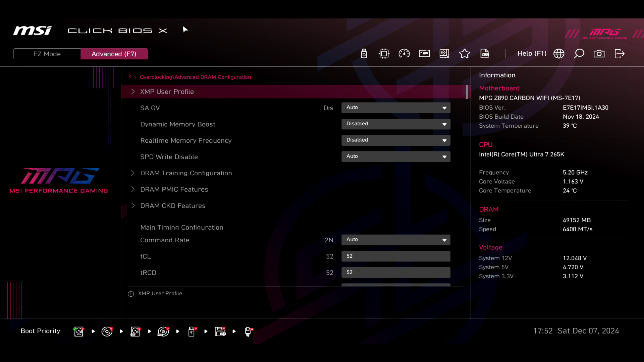Click the CPU chip icon in toolbar
Screen dimensions: 644x362
click(x=384, y=54)
